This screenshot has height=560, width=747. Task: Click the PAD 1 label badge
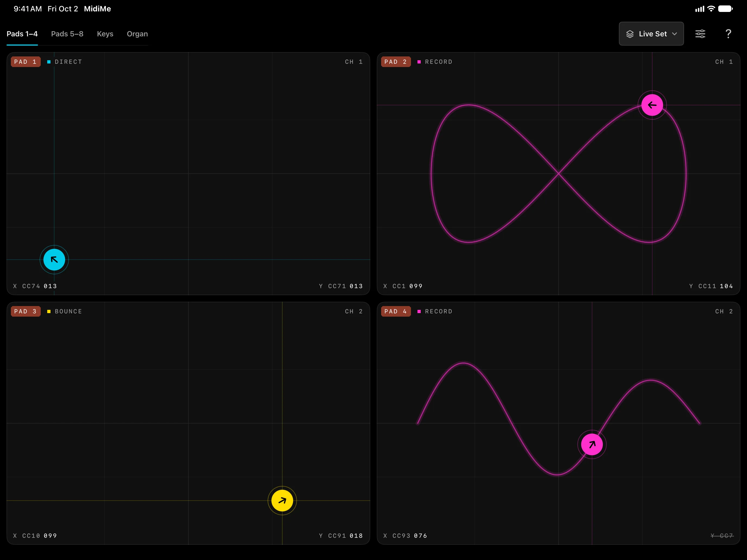(26, 62)
